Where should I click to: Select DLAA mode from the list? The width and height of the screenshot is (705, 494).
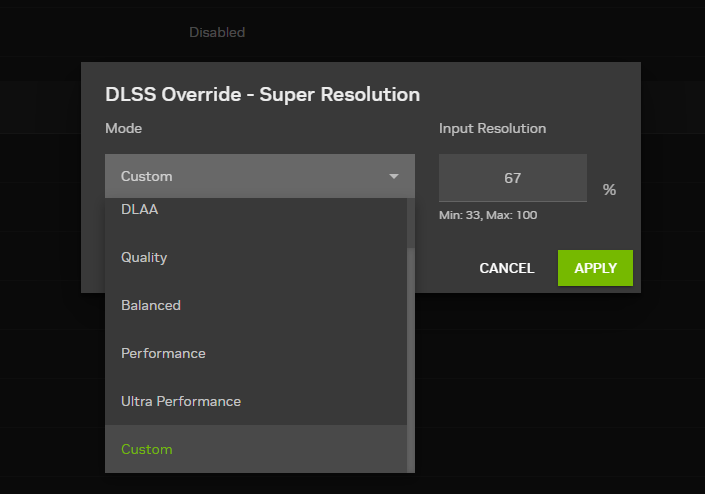click(x=256, y=209)
